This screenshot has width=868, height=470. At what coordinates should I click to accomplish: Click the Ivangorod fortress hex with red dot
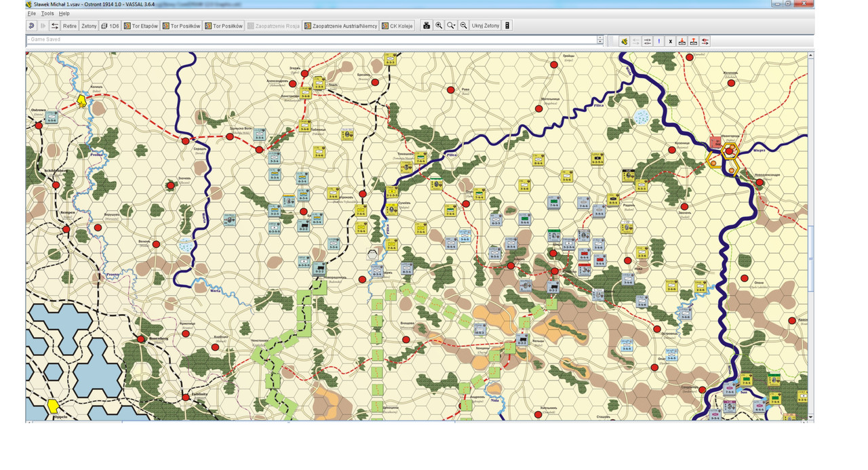[x=730, y=151]
